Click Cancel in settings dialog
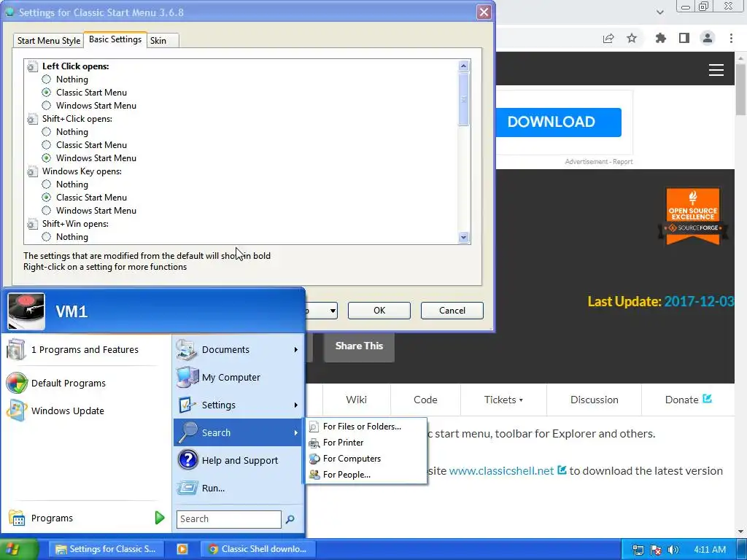 pyautogui.click(x=452, y=311)
